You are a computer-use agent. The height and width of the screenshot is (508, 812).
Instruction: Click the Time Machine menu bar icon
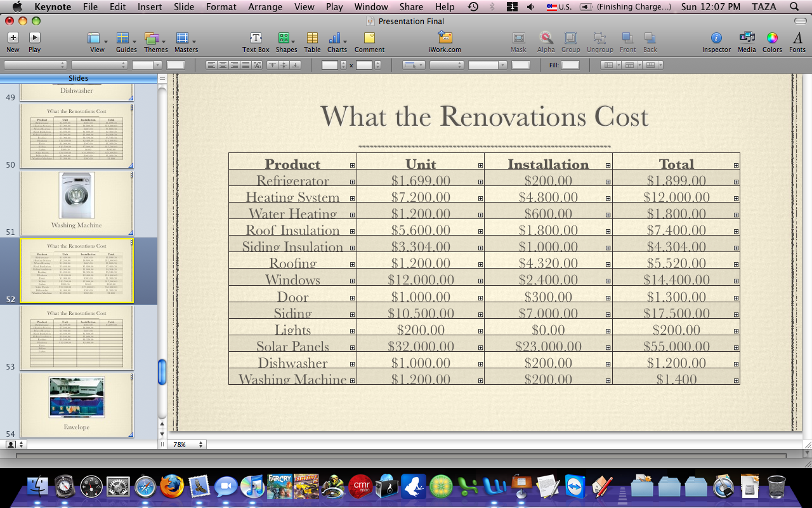click(x=473, y=7)
